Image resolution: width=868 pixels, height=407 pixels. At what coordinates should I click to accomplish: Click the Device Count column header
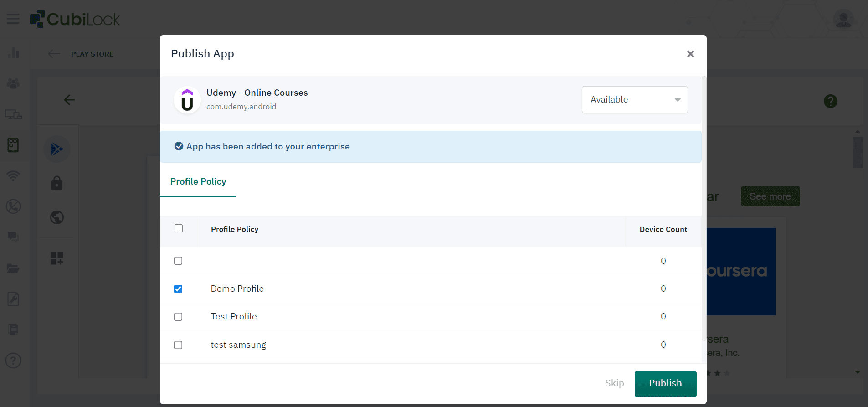[663, 229]
